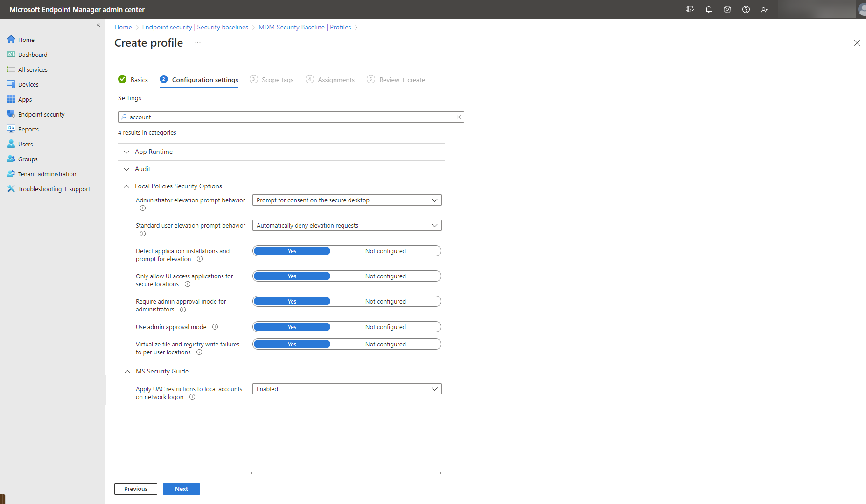Click the Dashboard chart icon
This screenshot has height=504, width=866.
(x=11, y=55)
